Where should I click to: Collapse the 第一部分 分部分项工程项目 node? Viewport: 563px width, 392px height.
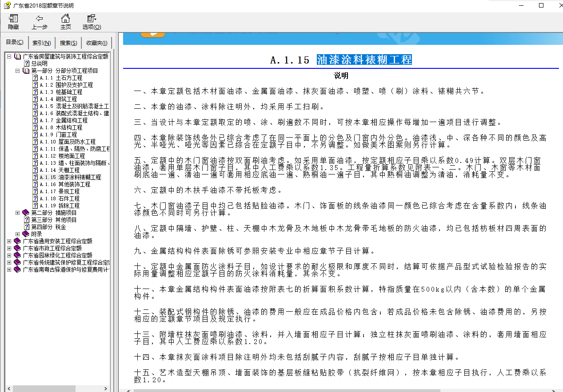click(18, 71)
